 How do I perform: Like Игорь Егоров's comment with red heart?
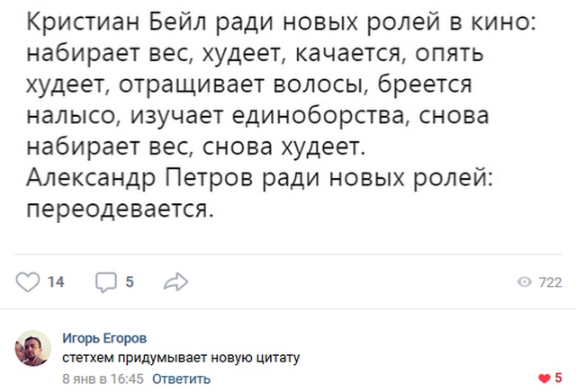(x=544, y=379)
